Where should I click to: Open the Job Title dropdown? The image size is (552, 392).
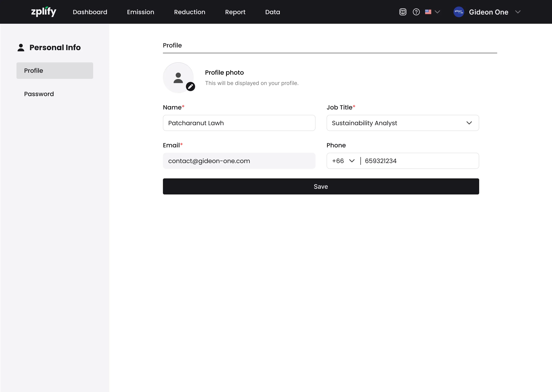[402, 123]
